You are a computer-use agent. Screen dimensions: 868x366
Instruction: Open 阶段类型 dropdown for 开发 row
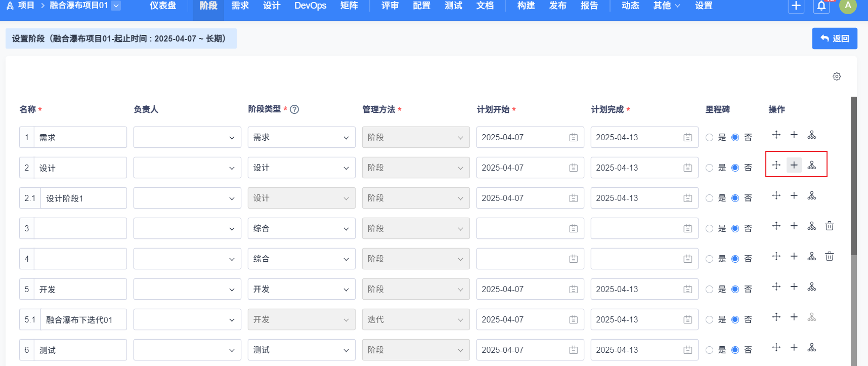coord(301,289)
